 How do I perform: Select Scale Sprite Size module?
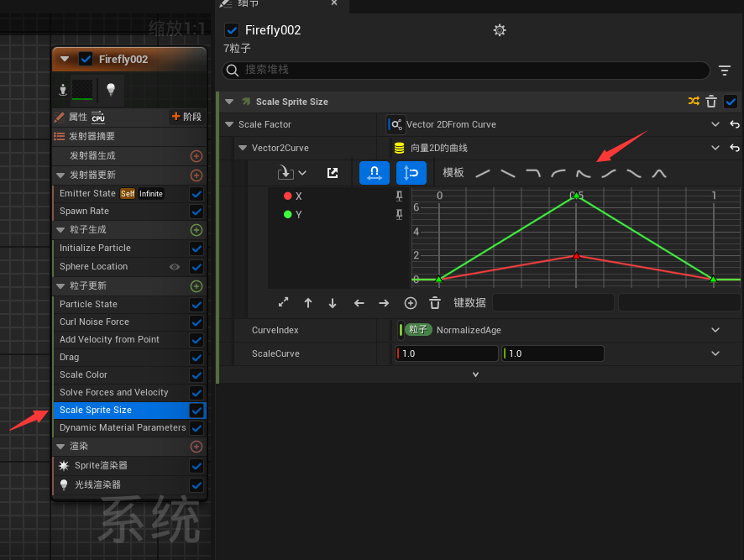pyautogui.click(x=130, y=410)
